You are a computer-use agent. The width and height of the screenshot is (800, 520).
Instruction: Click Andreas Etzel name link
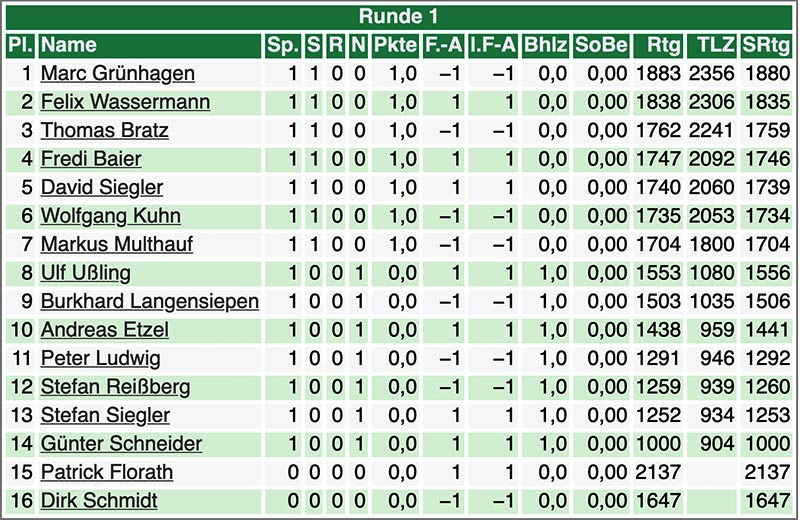pyautogui.click(x=105, y=330)
